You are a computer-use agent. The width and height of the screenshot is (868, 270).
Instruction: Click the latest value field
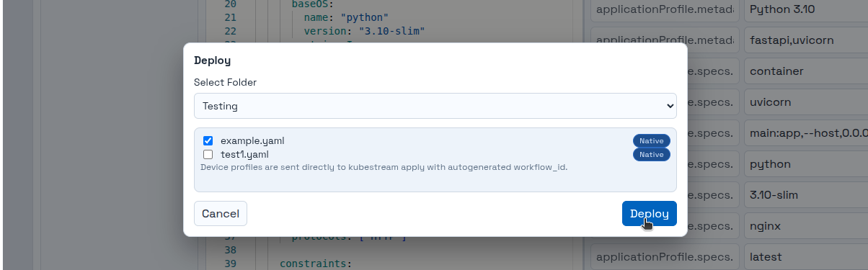[x=806, y=257]
